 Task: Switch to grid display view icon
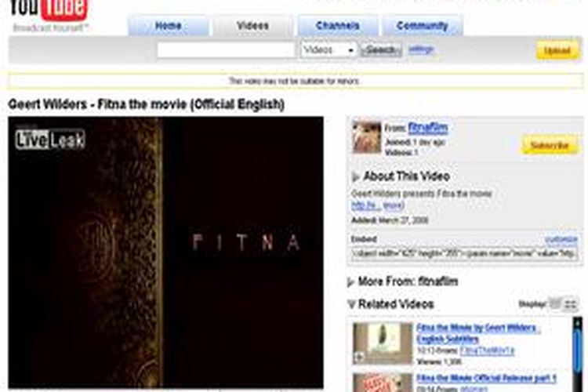click(571, 304)
